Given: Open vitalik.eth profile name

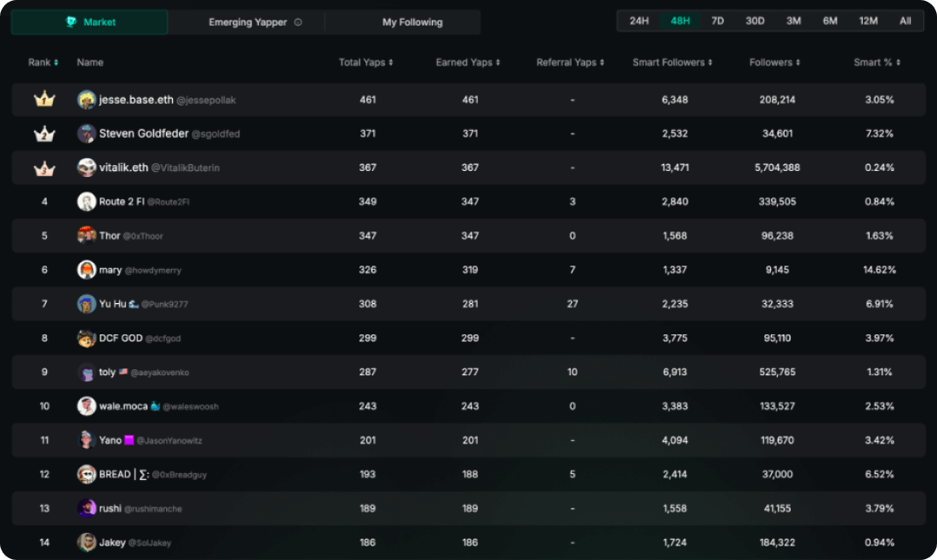Looking at the screenshot, I should (x=124, y=168).
